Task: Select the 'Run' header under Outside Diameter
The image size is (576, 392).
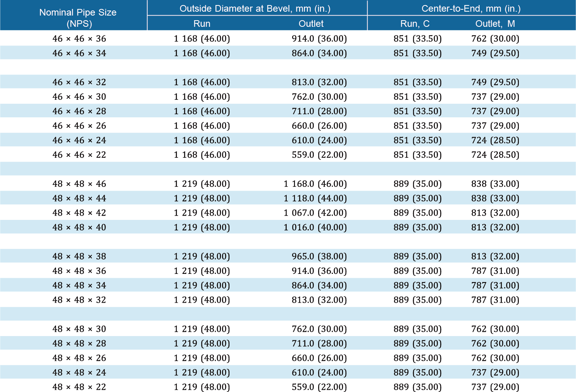Action: click(x=202, y=24)
